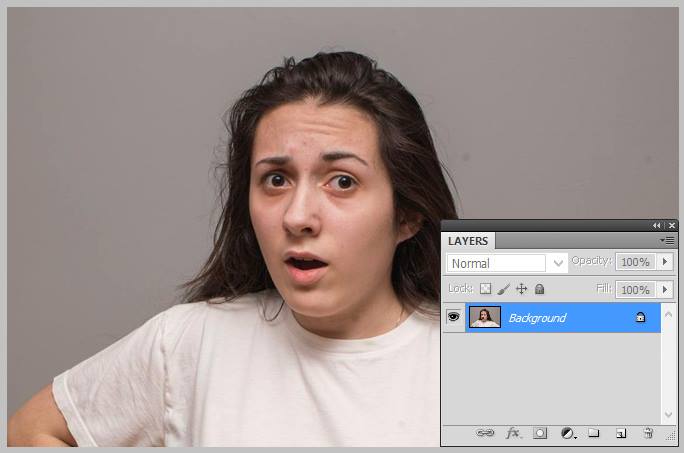Screen dimensions: 684x453
Task: Add a layer mask
Action: click(x=540, y=433)
